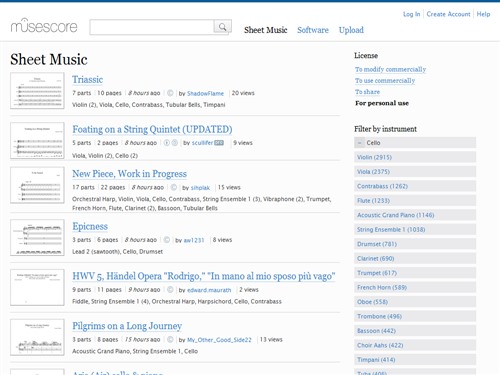Remove the Cello instrument filter
The height and width of the screenshot is (375, 500).
coord(360,143)
